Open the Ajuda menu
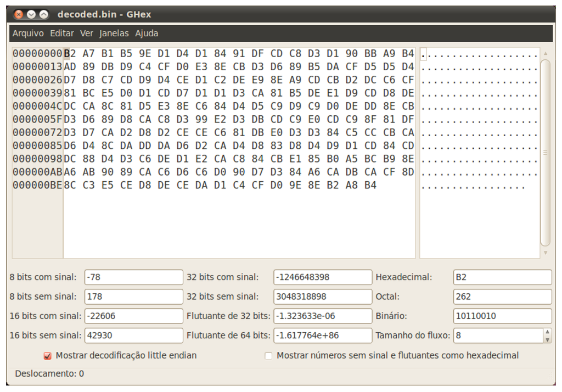This screenshot has width=562, height=392. [147, 33]
